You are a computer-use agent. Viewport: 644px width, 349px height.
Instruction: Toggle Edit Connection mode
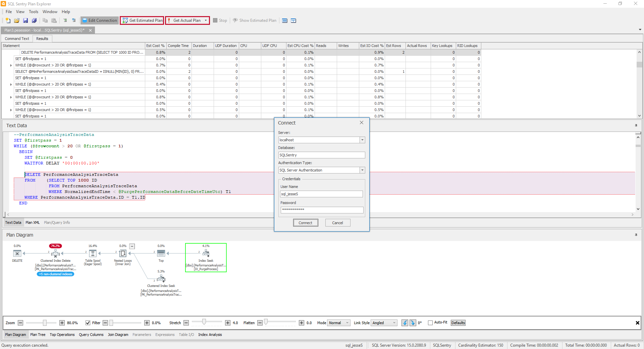99,20
